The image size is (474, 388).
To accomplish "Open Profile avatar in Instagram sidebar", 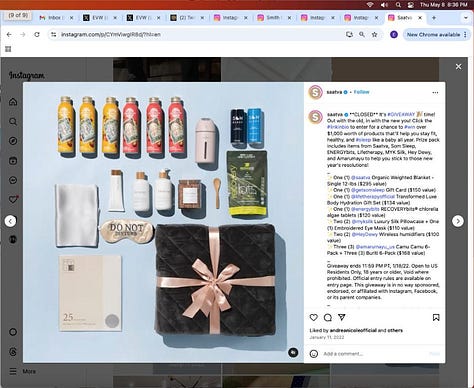I will (13, 239).
